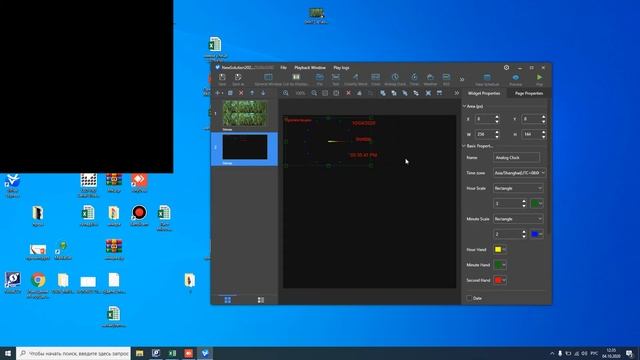
Task: Open the Time zone dropdown
Action: [519, 173]
